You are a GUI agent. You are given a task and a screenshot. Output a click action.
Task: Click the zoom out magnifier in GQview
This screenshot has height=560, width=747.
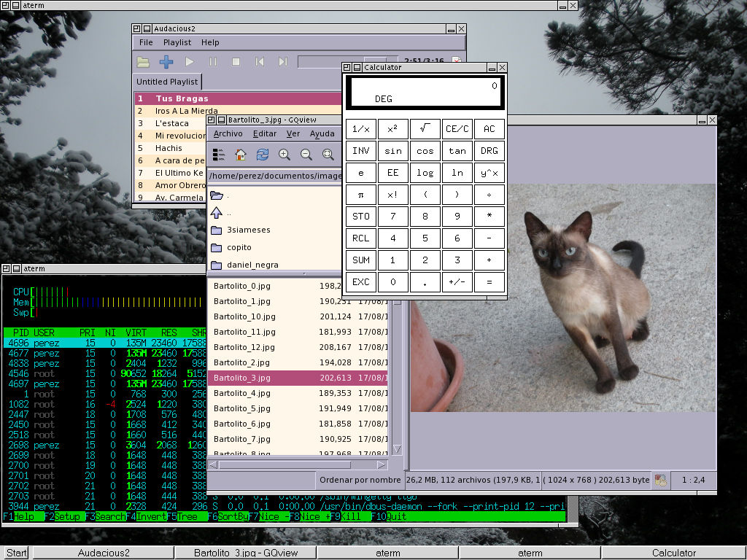click(x=306, y=155)
